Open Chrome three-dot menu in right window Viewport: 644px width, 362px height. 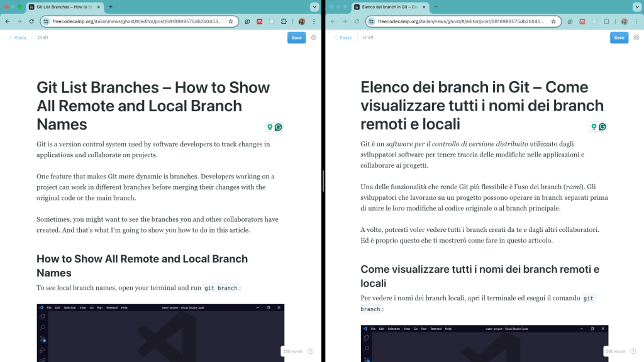tap(636, 21)
